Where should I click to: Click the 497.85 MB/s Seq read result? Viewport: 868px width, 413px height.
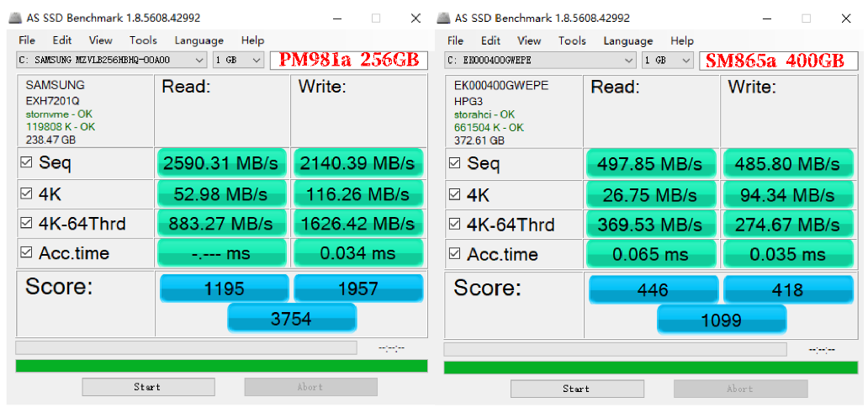651,163
